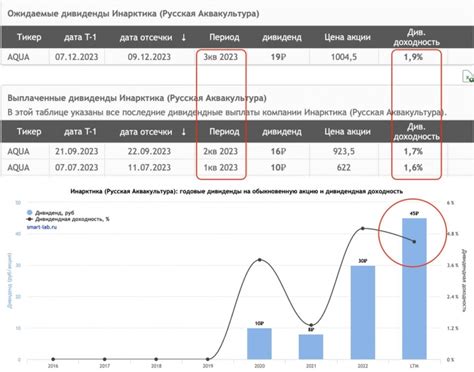
Task: Open the smart-lab.ru link in chart
Action: (42, 227)
